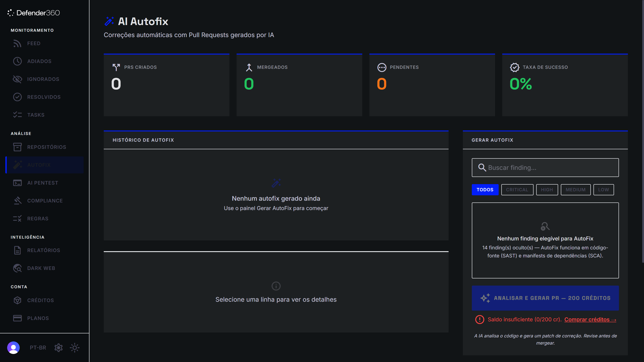Open Resolvidos checkmark icon
The height and width of the screenshot is (362, 644).
click(17, 97)
